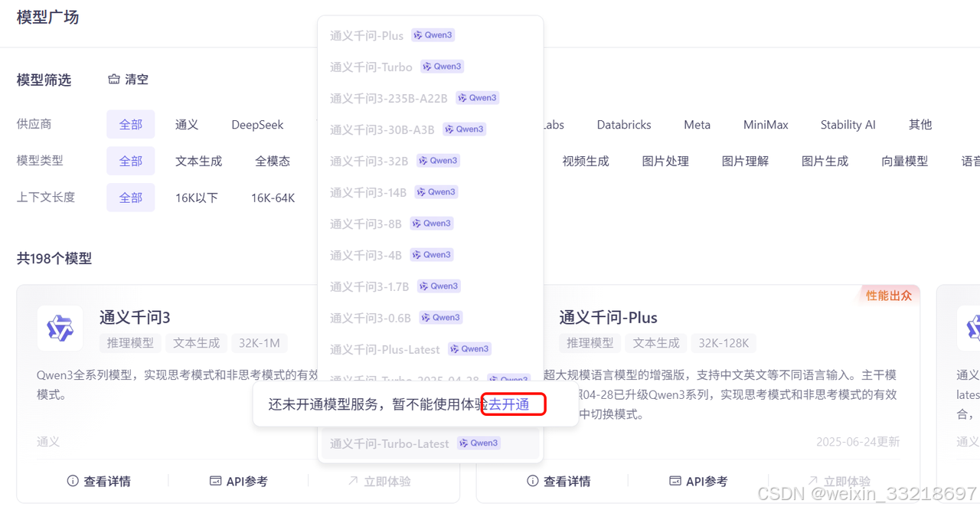
Task: Filter model type by 全模态
Action: coord(273,161)
